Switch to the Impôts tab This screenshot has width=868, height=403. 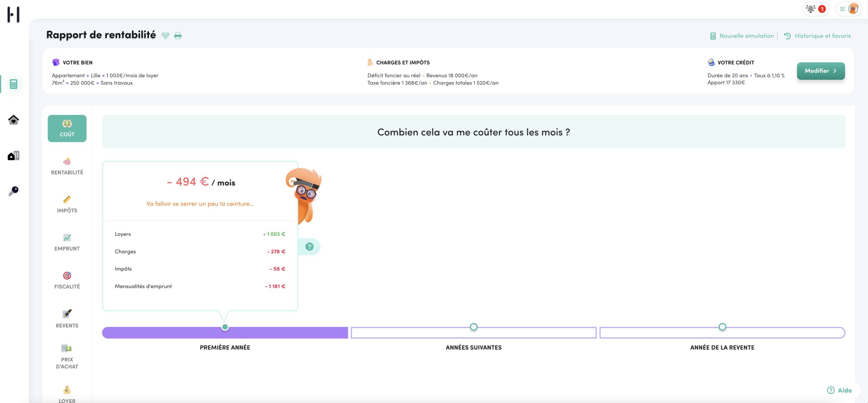tap(67, 205)
